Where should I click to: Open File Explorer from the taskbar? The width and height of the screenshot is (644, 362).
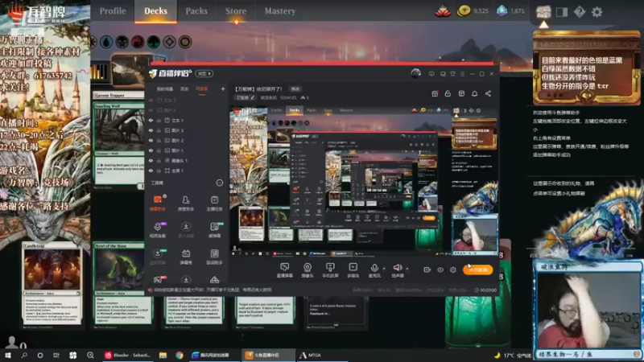tap(163, 355)
